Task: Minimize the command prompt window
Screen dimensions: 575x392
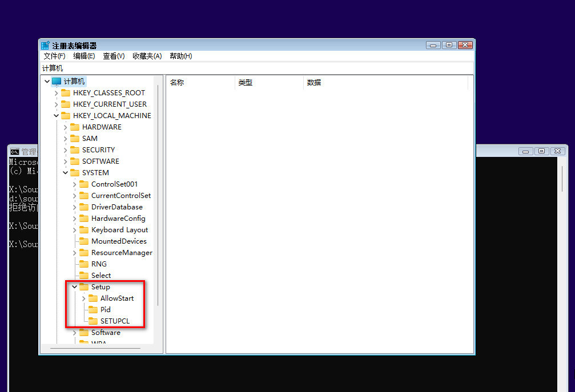Action: (x=525, y=151)
